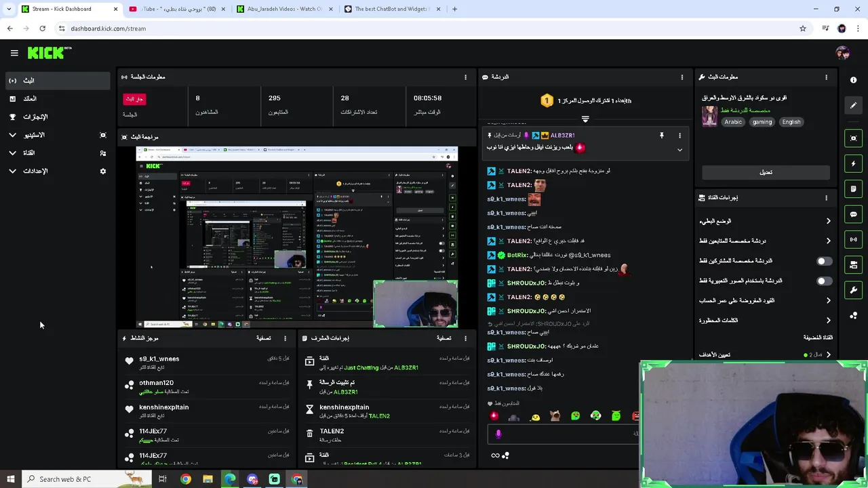Click the wrench tools icon in right rail
The height and width of the screenshot is (488, 868).
853,290
